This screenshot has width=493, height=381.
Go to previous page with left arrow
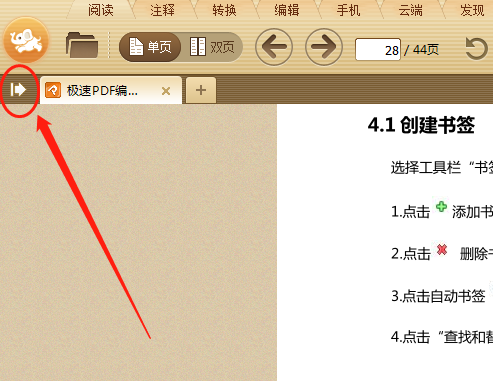point(274,47)
